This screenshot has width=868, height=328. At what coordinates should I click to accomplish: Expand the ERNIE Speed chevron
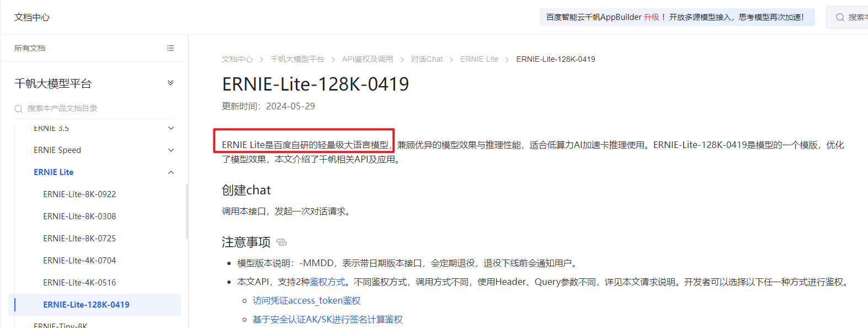(171, 150)
